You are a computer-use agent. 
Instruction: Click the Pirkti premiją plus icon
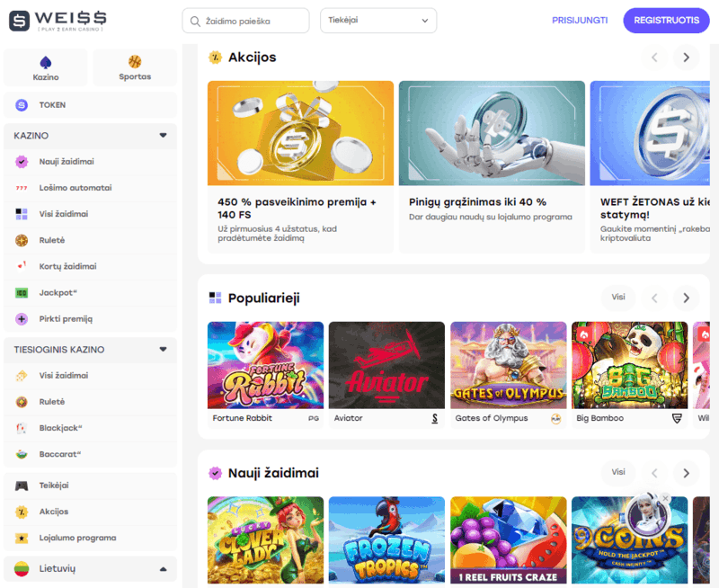coord(22,319)
